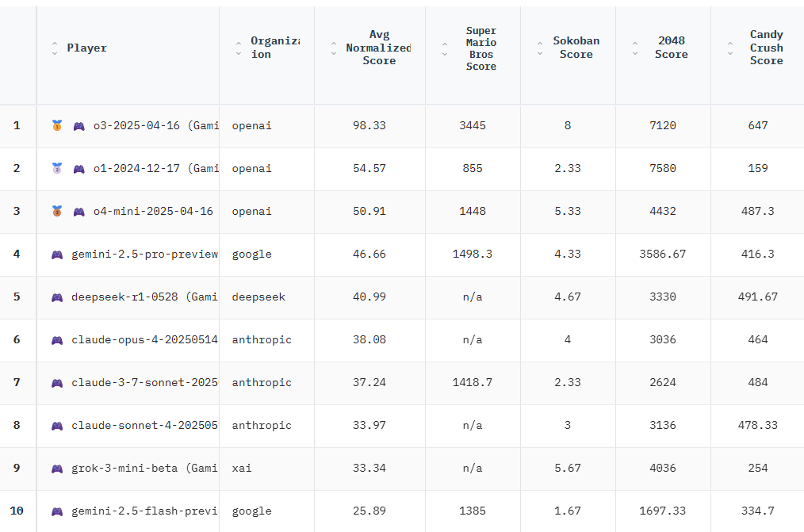Click the Sokoban Score column header

[576, 48]
